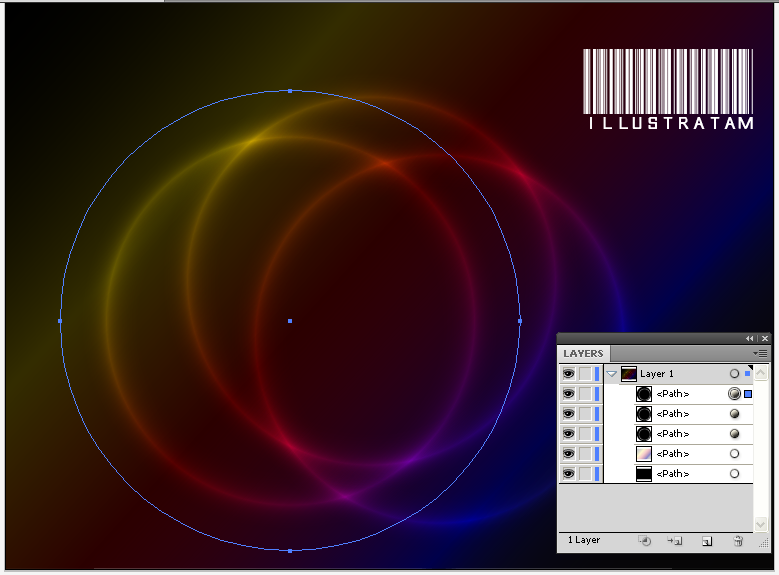This screenshot has width=779, height=575.
Task: Select the Layers panel tab
Action: tap(583, 353)
